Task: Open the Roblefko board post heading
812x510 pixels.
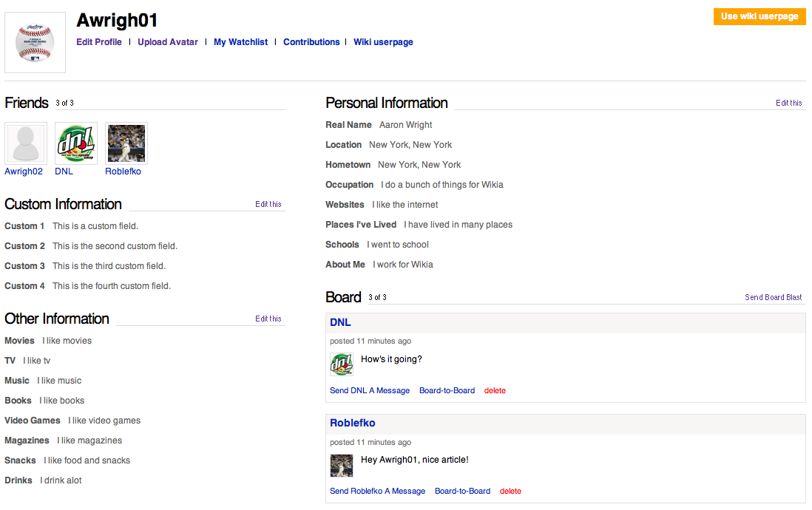Action: point(353,424)
